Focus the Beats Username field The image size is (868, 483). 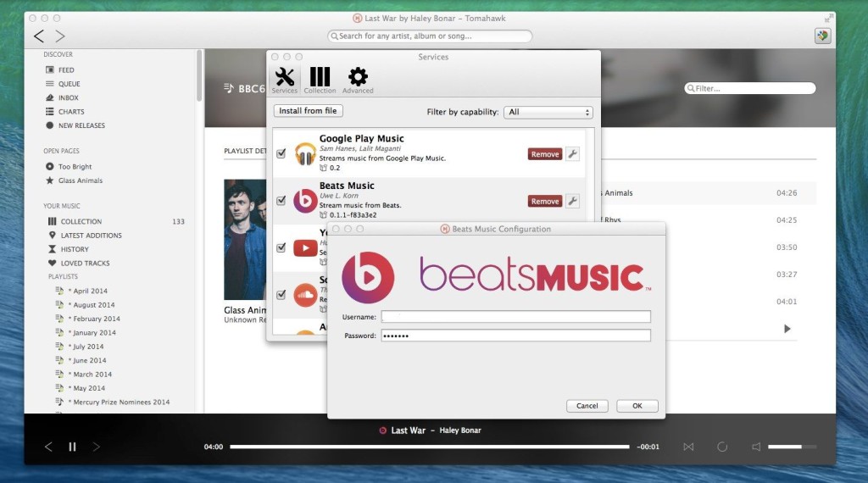tap(515, 316)
